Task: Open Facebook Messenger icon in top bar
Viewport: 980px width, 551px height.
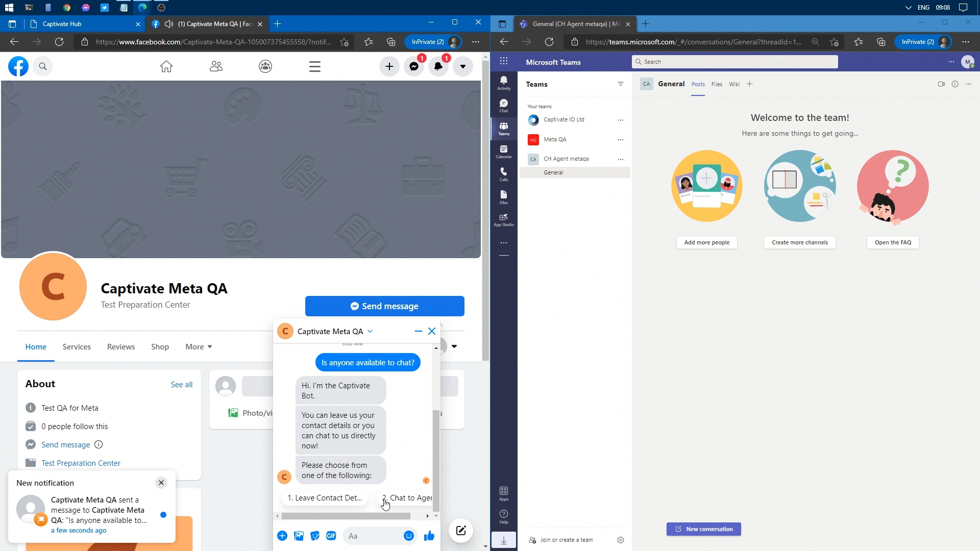Action: (x=414, y=66)
